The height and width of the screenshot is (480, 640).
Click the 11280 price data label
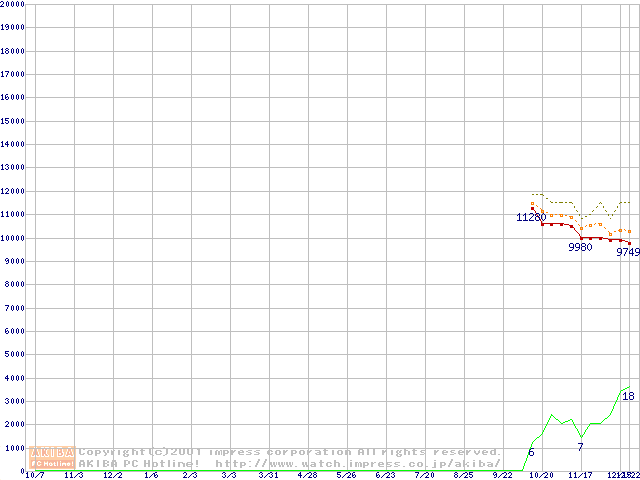coord(530,217)
